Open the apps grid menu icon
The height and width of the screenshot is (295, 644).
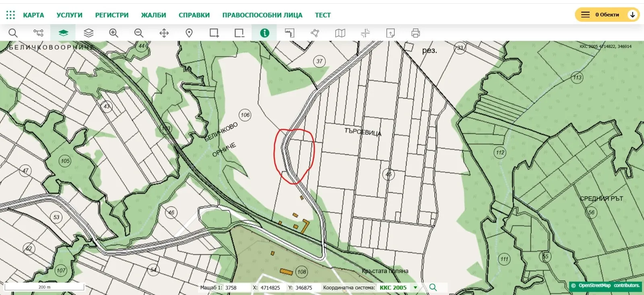click(10, 15)
